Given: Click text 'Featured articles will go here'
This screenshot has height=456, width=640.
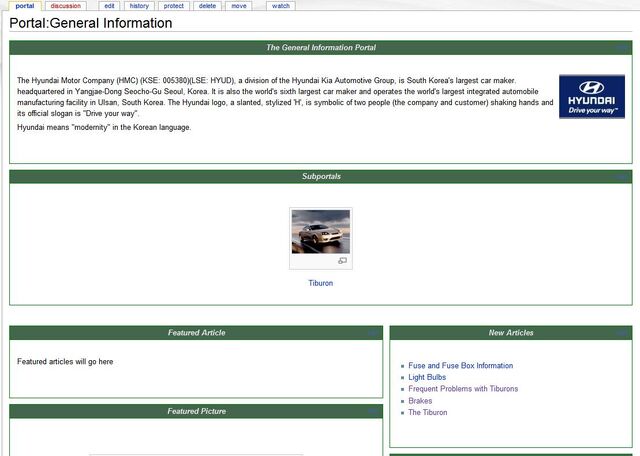Looking at the screenshot, I should pyautogui.click(x=65, y=362).
